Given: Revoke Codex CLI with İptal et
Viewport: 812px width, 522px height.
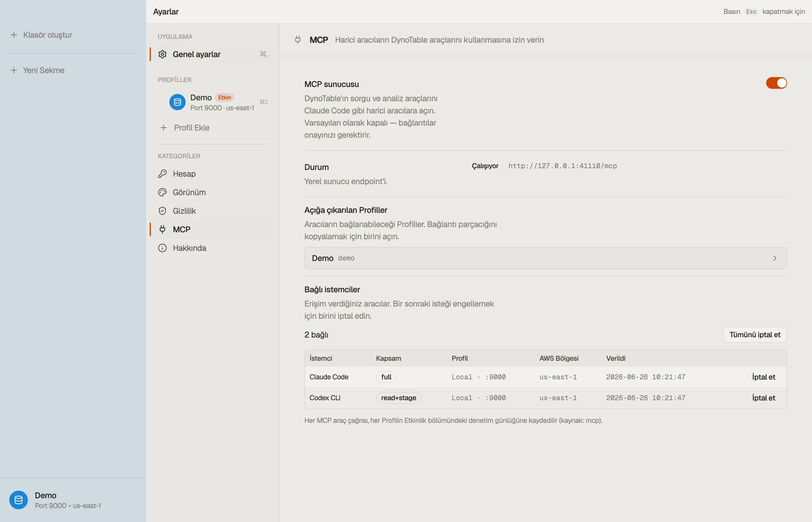Looking at the screenshot, I should point(764,398).
